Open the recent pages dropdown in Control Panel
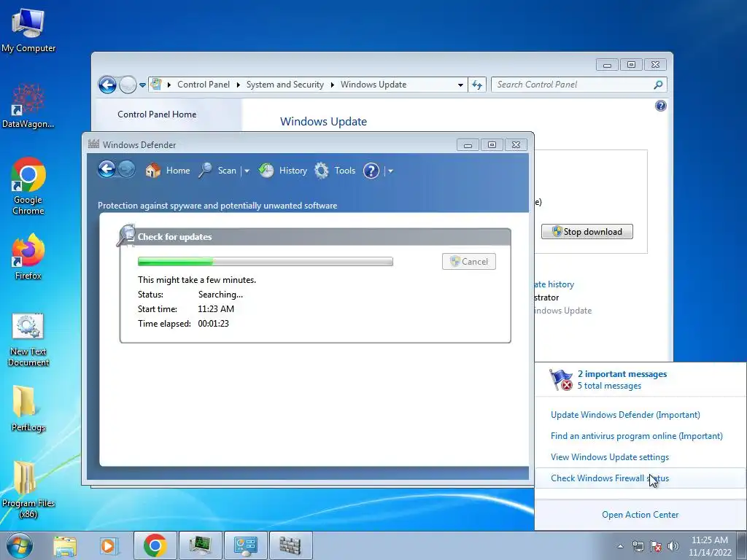The width and height of the screenshot is (747, 560). pyautogui.click(x=142, y=85)
